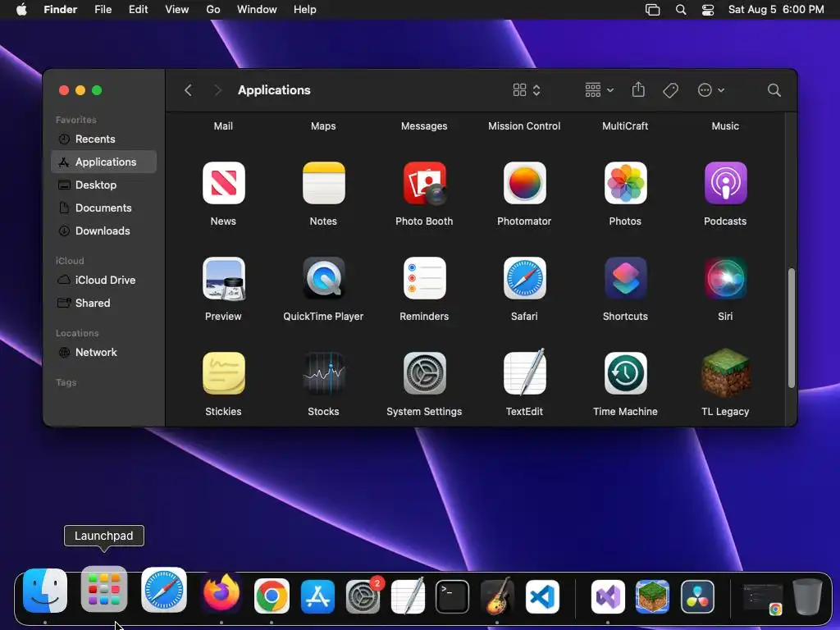This screenshot has height=630, width=840.
Task: Open the Stage Manager menu bar icon
Action: [x=652, y=10]
